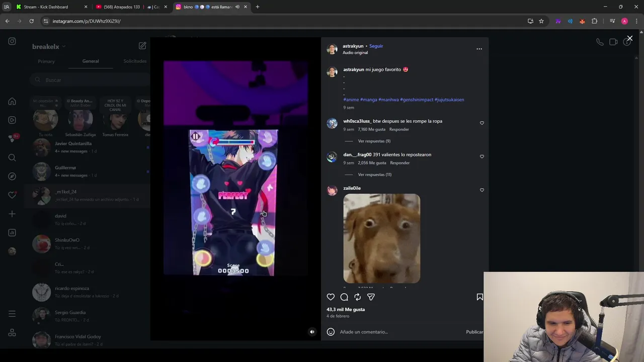Open a new browser tab
This screenshot has width=644, height=362.
(258, 7)
